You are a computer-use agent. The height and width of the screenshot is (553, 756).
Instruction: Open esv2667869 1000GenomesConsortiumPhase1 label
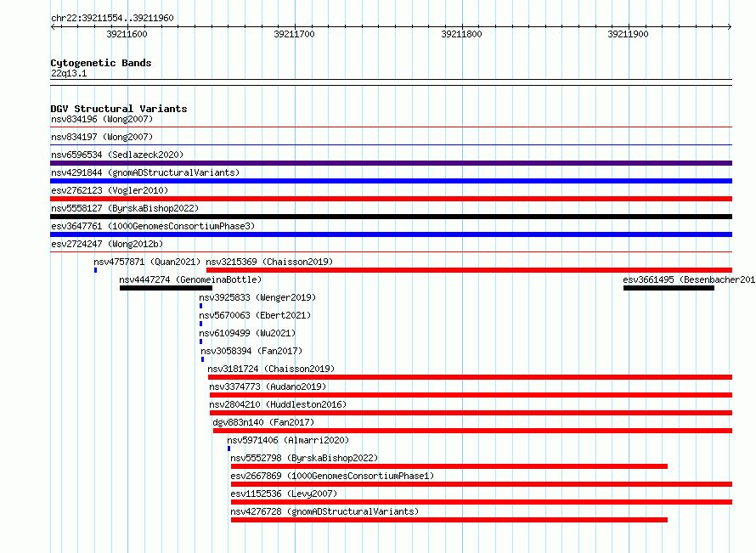click(x=332, y=476)
